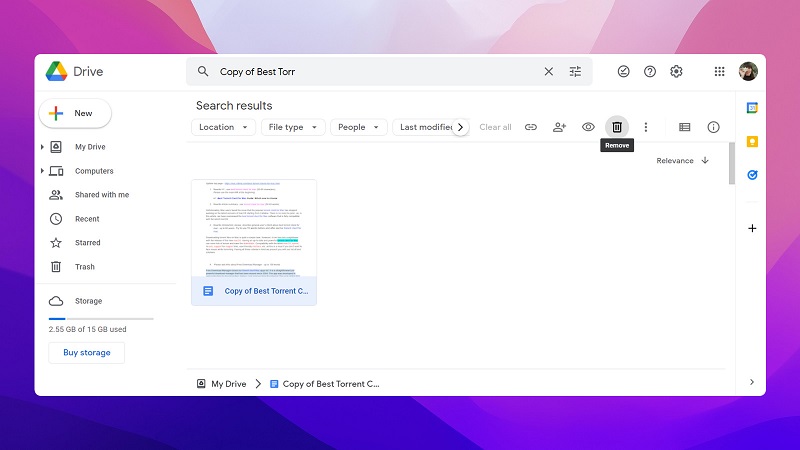Click the Remove trash can icon
This screenshot has height=450, width=800.
617,127
